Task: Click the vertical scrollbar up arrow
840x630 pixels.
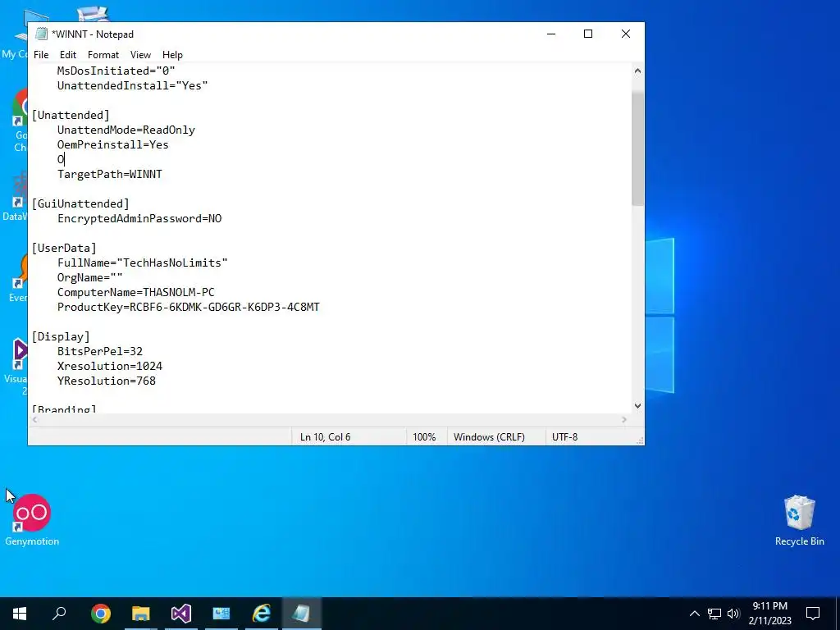Action: 637,71
